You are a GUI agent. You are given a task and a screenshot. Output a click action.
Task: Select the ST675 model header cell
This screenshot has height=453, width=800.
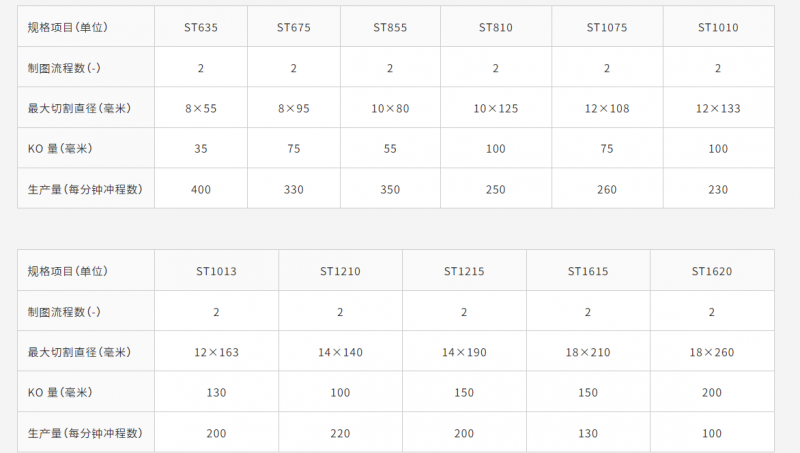coord(293,28)
